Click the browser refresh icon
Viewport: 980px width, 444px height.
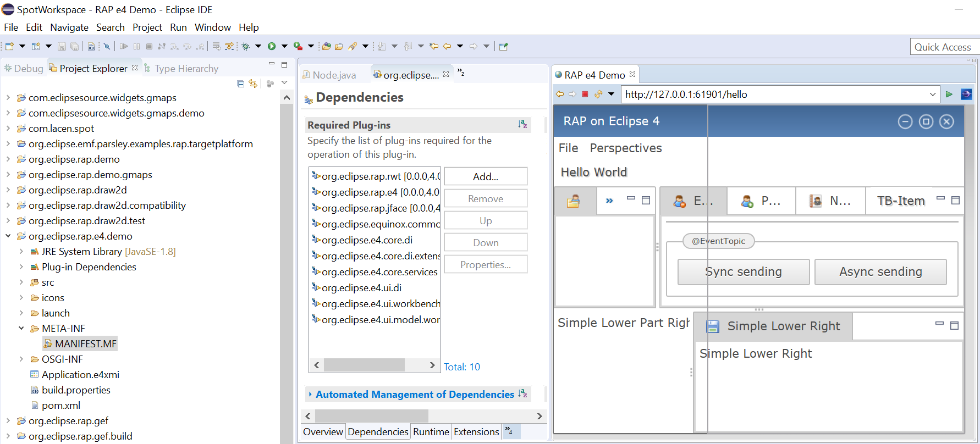[x=598, y=95]
